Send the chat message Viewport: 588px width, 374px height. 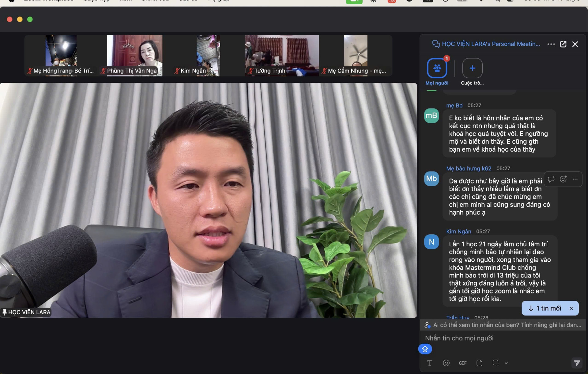577,363
